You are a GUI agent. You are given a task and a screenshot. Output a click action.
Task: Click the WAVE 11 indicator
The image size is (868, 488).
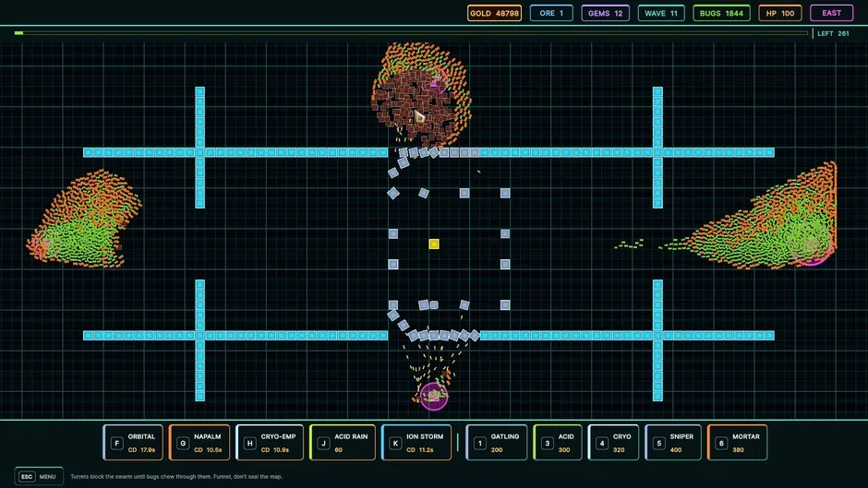click(x=661, y=13)
